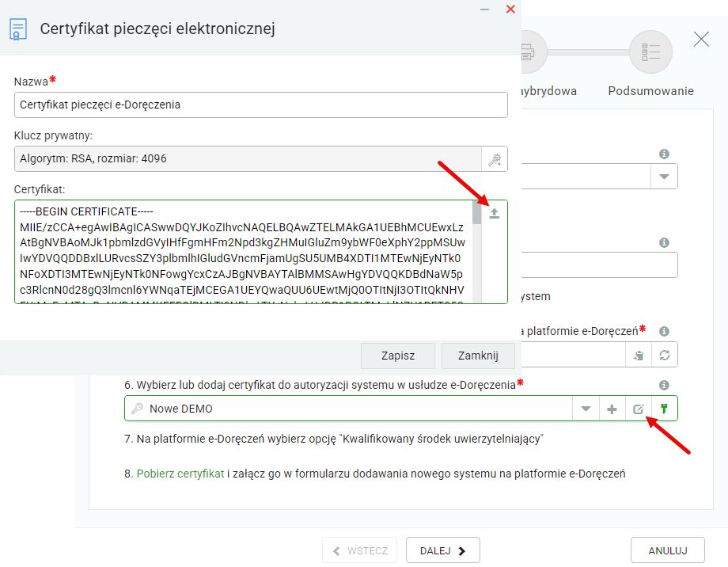Open the first background dropdown arrow
This screenshot has width=728, height=567.
pos(665,176)
